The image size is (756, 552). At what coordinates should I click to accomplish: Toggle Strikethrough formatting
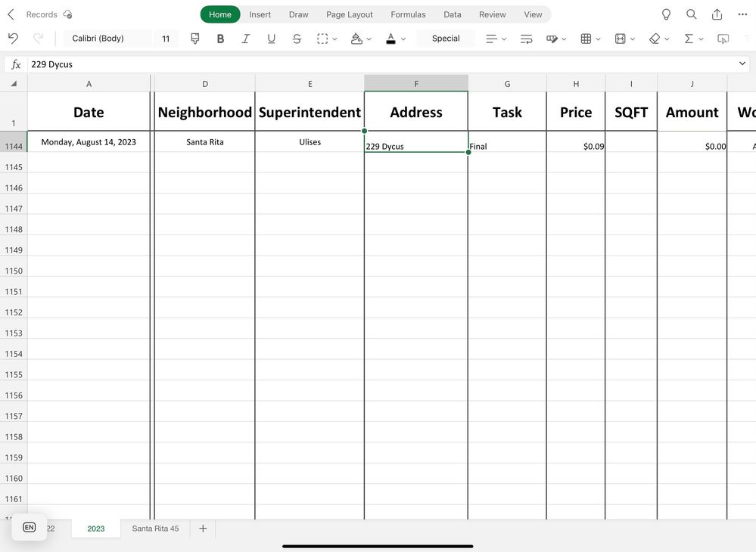[297, 39]
